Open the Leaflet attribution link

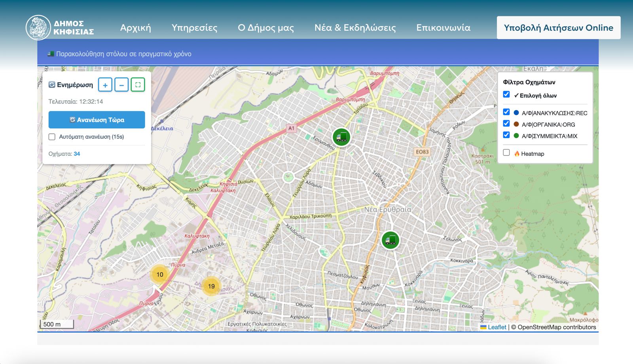tap(497, 327)
